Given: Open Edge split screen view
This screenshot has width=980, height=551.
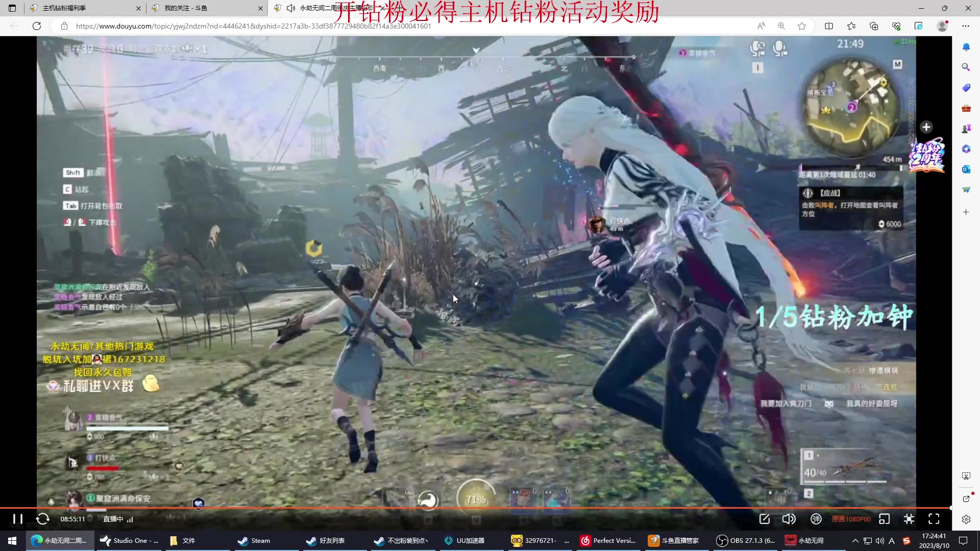Looking at the screenshot, I should [x=829, y=26].
